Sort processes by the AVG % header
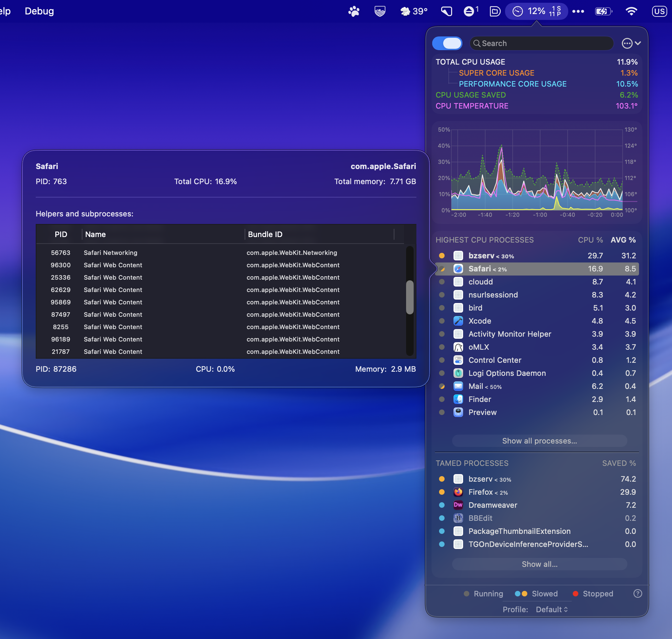Screen dimensions: 672x639 [623, 240]
